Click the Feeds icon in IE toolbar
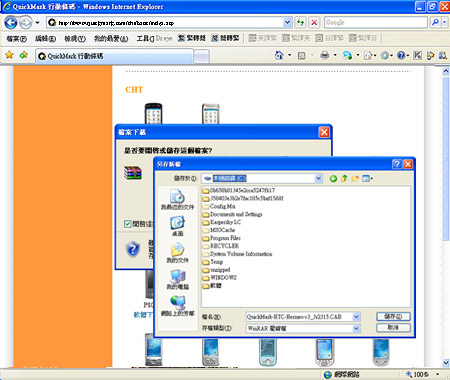Image resolution: width=450 pixels, height=380 pixels. [301, 56]
